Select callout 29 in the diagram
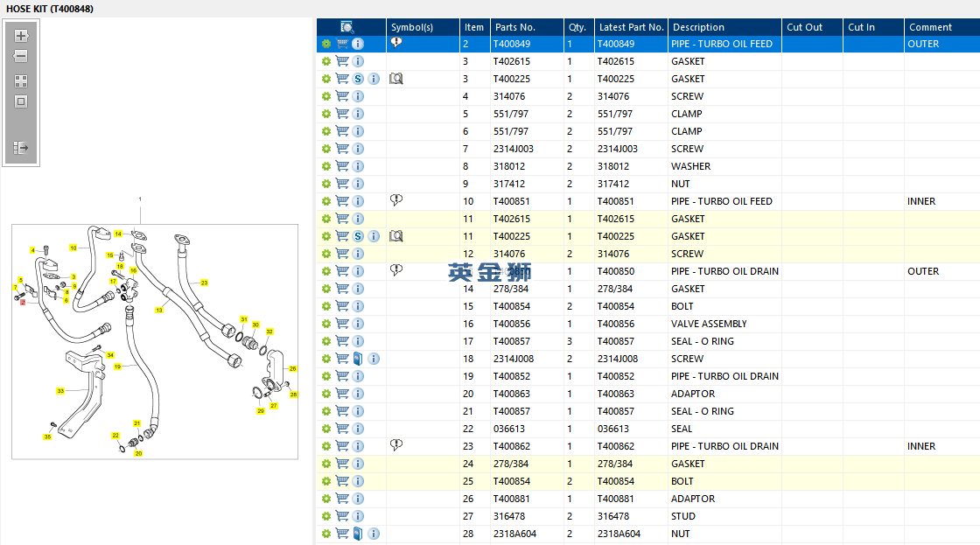This screenshot has height=545, width=980. pyautogui.click(x=261, y=410)
